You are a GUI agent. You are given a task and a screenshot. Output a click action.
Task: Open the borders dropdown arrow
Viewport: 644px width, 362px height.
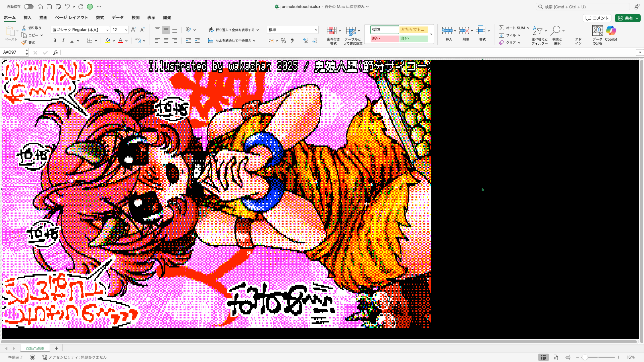(96, 41)
